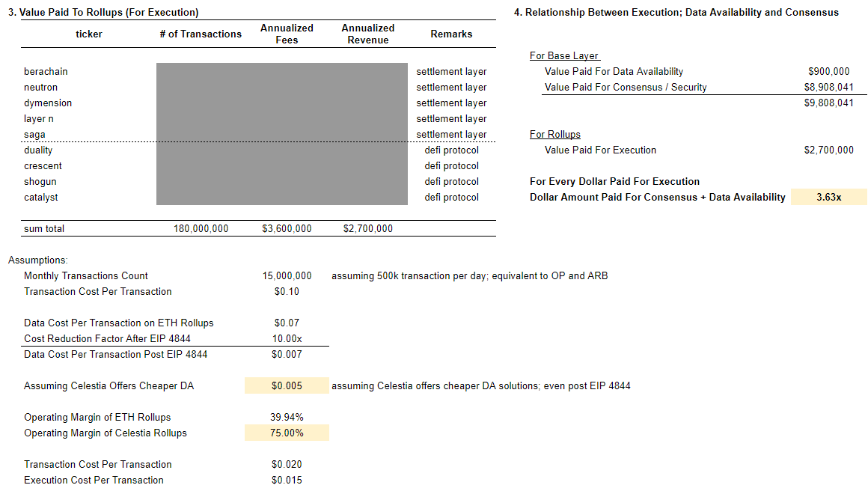Select the sum total 180,000,000 transactions cell
This screenshot has width=868, height=488.
(201, 229)
